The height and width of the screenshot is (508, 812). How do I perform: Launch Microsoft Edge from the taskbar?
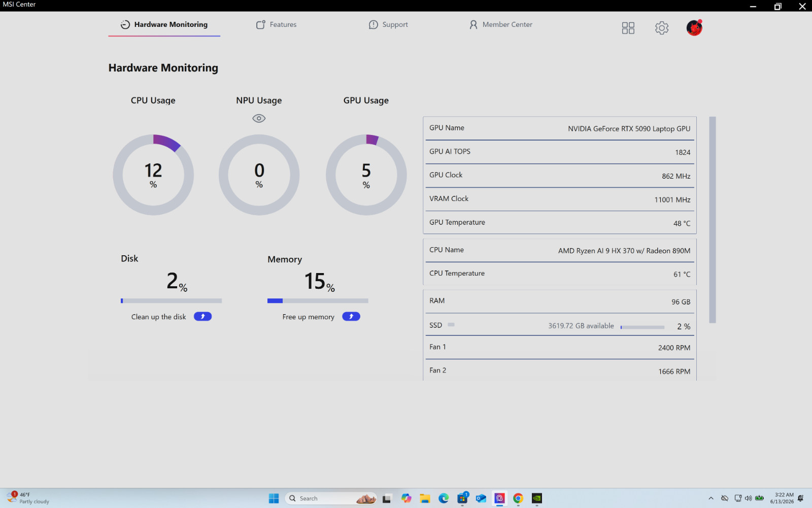pos(444,498)
